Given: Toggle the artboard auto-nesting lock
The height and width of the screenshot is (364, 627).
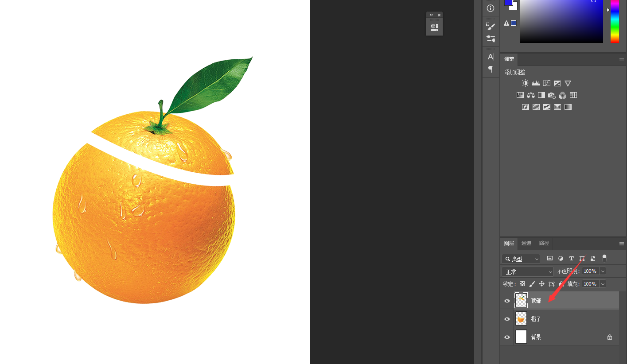Looking at the screenshot, I should 552,284.
